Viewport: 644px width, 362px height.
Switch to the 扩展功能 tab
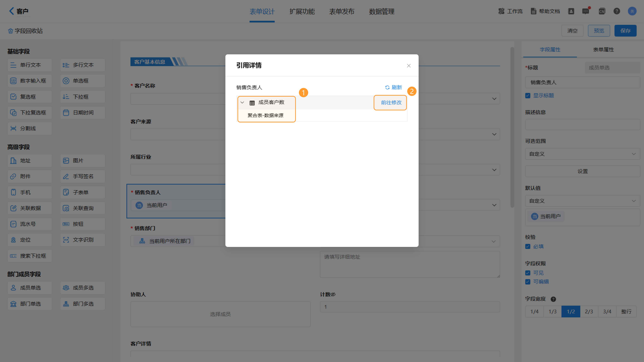(x=302, y=12)
